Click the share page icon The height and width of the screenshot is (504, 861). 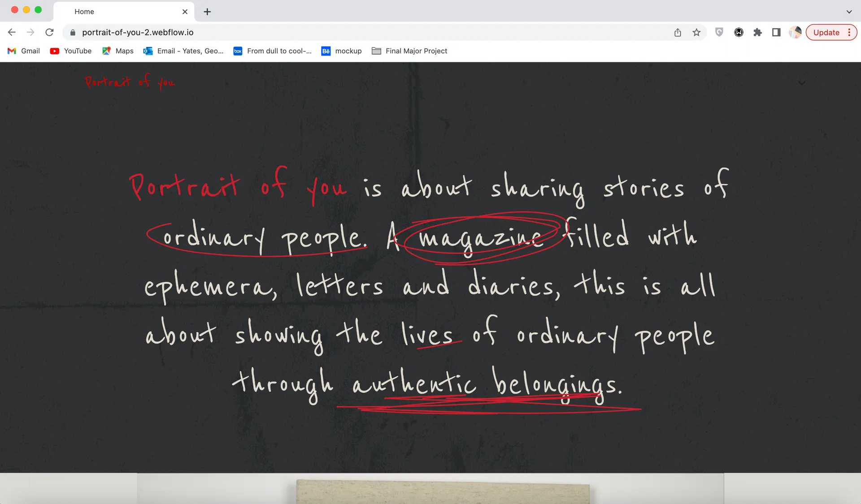point(678,32)
